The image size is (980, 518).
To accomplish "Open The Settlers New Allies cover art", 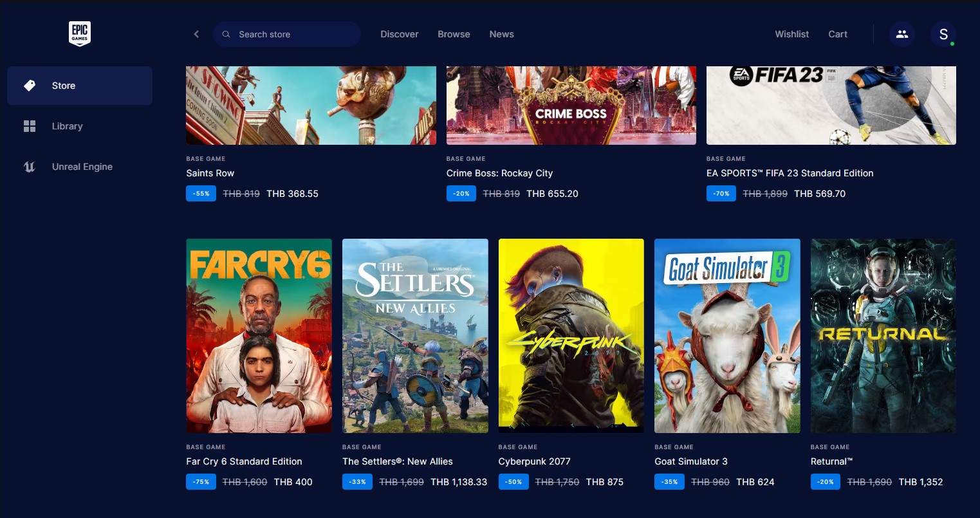I will click(x=415, y=336).
